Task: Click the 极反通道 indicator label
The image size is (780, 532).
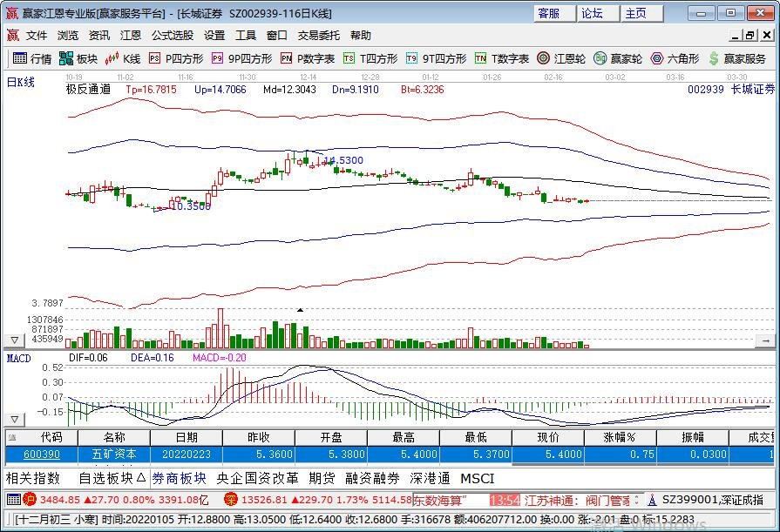Action: 89,90
